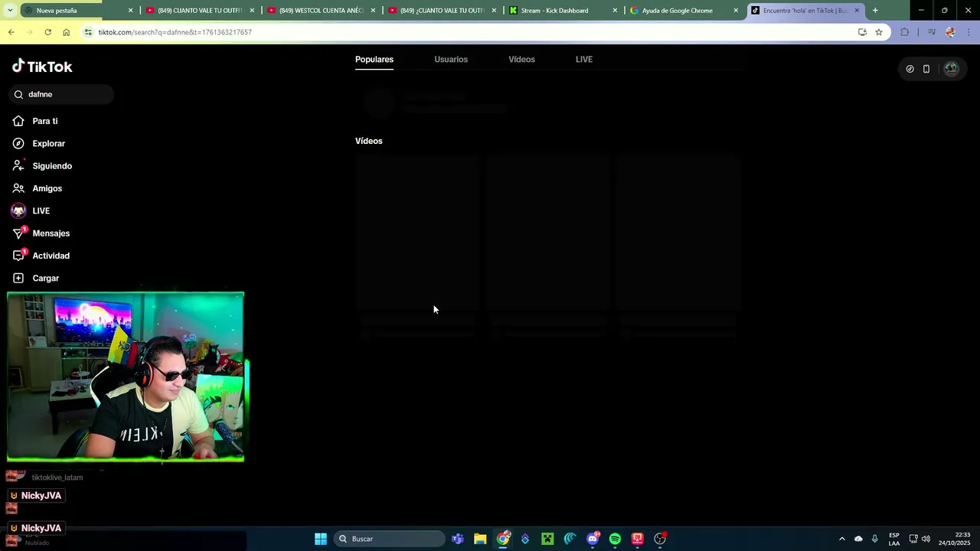Open a new tab with plus button
Screen dimensions: 980x551
[x=875, y=11]
